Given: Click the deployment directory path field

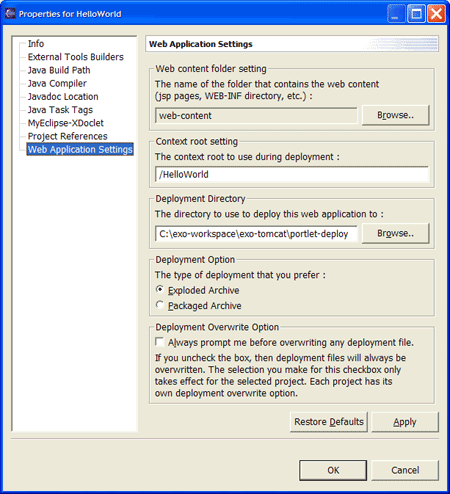Looking at the screenshot, I should tap(256, 234).
